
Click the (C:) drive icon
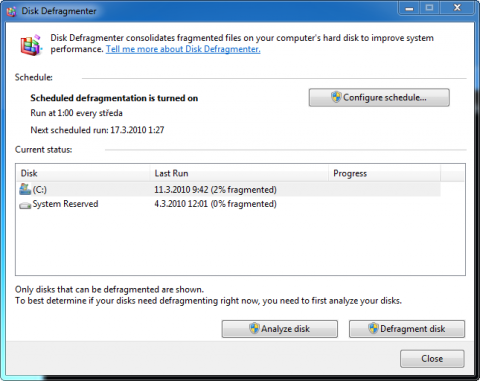pyautogui.click(x=25, y=189)
